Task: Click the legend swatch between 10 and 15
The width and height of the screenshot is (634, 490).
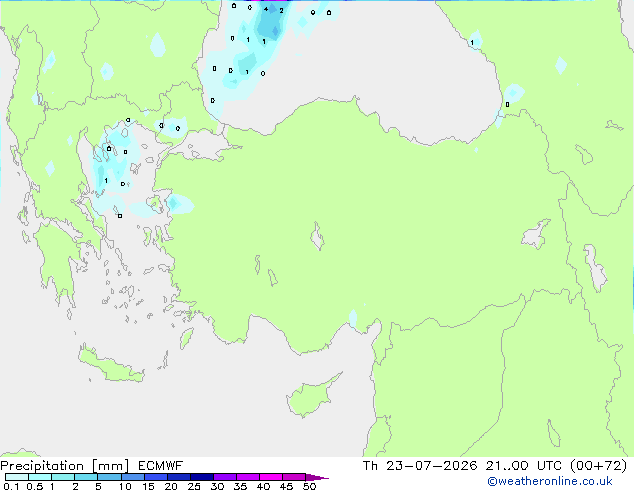Action: click(133, 477)
